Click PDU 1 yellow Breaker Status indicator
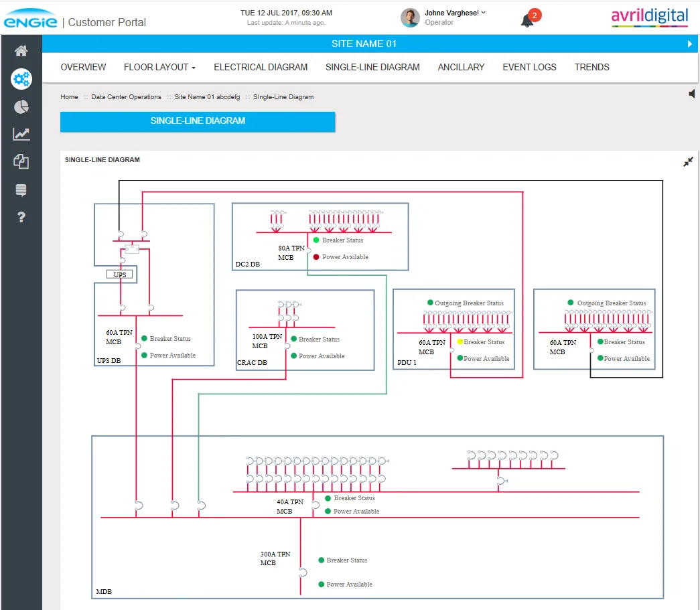Viewport: 700px width, 610px height. (460, 341)
